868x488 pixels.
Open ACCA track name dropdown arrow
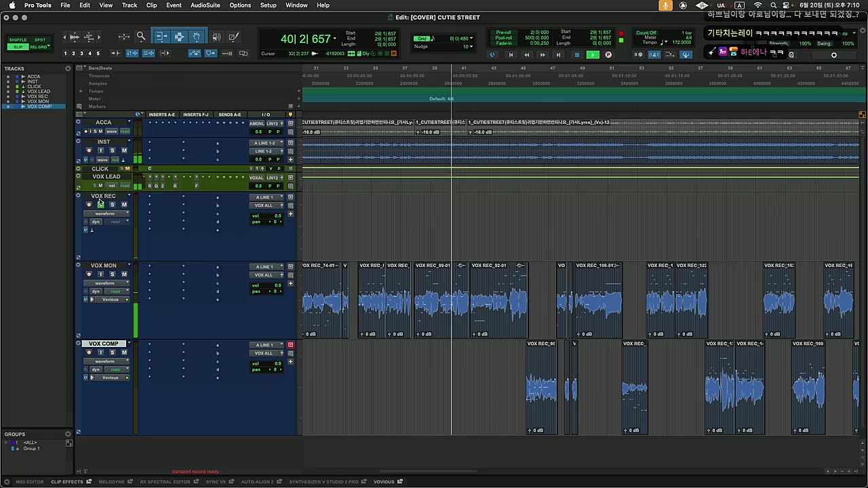tap(129, 123)
